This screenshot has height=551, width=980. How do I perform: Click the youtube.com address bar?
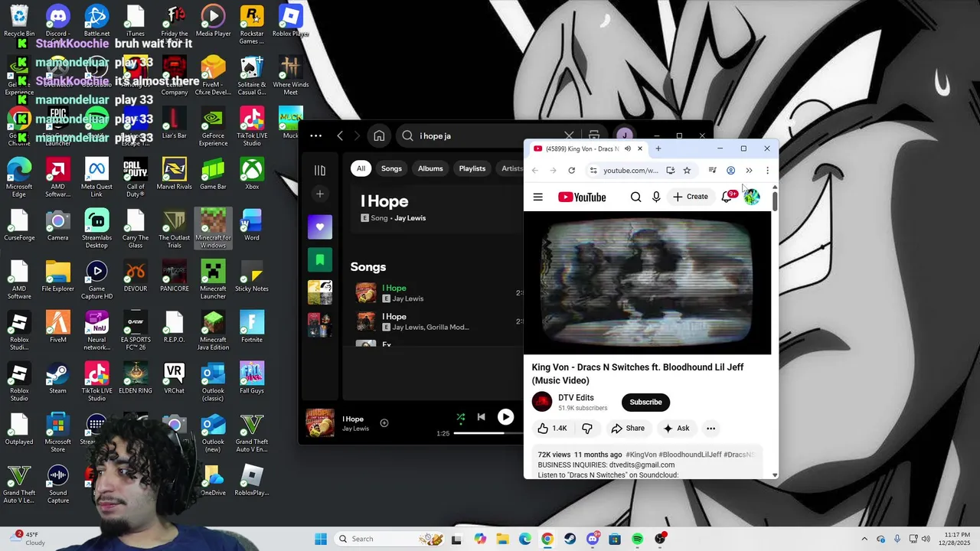pos(630,171)
